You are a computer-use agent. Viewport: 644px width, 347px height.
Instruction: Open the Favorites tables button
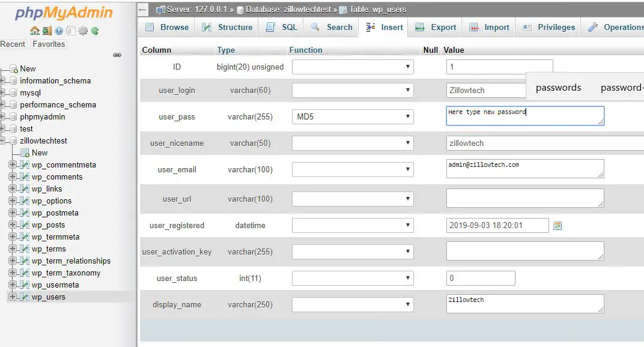[49, 44]
